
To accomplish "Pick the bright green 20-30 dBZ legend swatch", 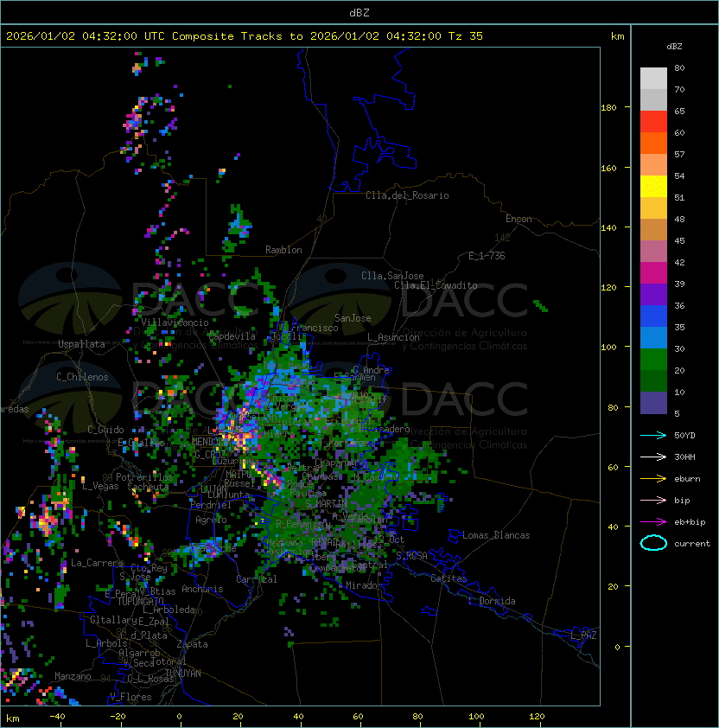I will pos(653,359).
